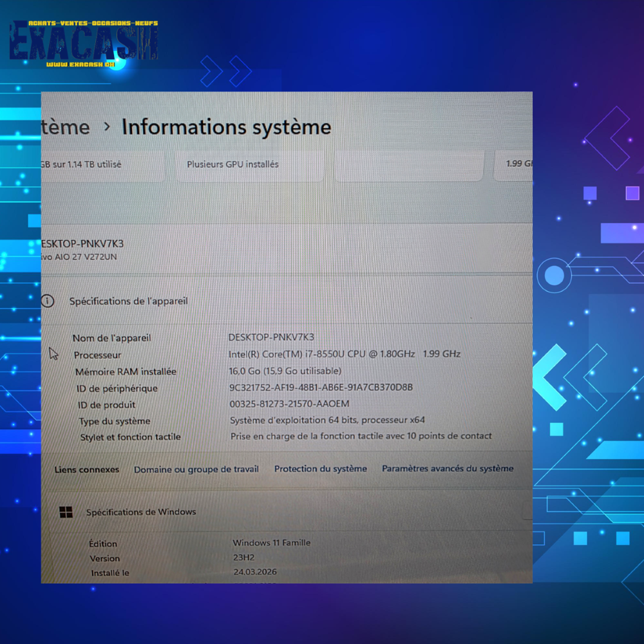Screen dimensions: 644x644
Task: Click the DESKTOP-PNKV7K3 header above AIO 27 model
Action: point(82,243)
